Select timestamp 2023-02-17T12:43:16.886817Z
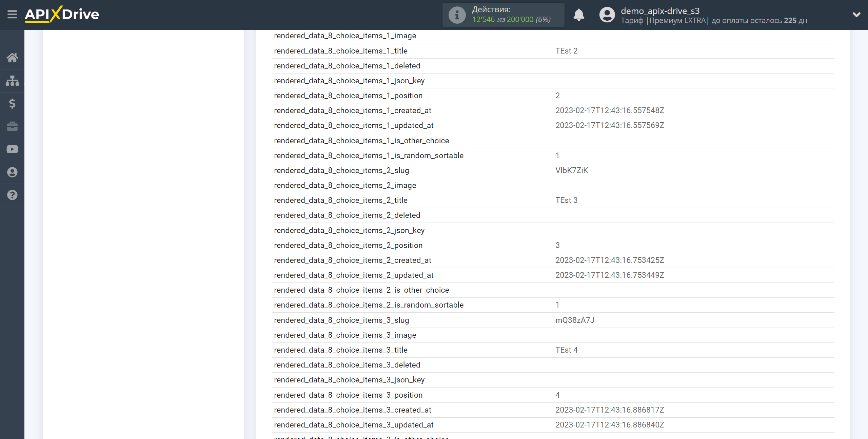 610,410
